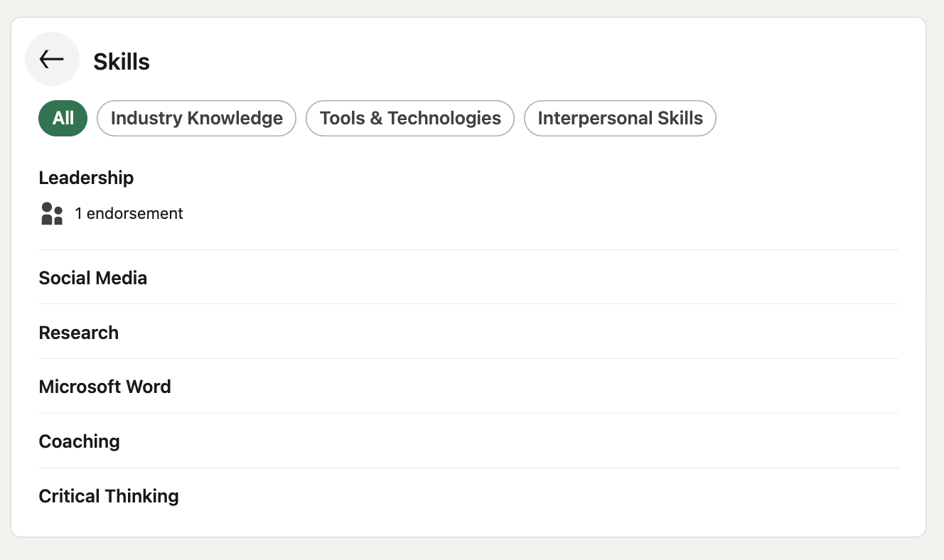This screenshot has height=560, width=944.
Task: View the 1 endorsement link
Action: (129, 213)
